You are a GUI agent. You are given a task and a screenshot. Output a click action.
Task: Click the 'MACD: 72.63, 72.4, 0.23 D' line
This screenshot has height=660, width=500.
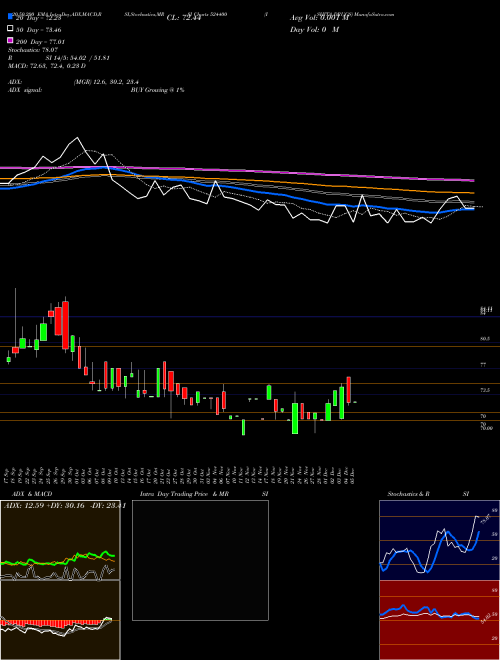pyautogui.click(x=47, y=66)
